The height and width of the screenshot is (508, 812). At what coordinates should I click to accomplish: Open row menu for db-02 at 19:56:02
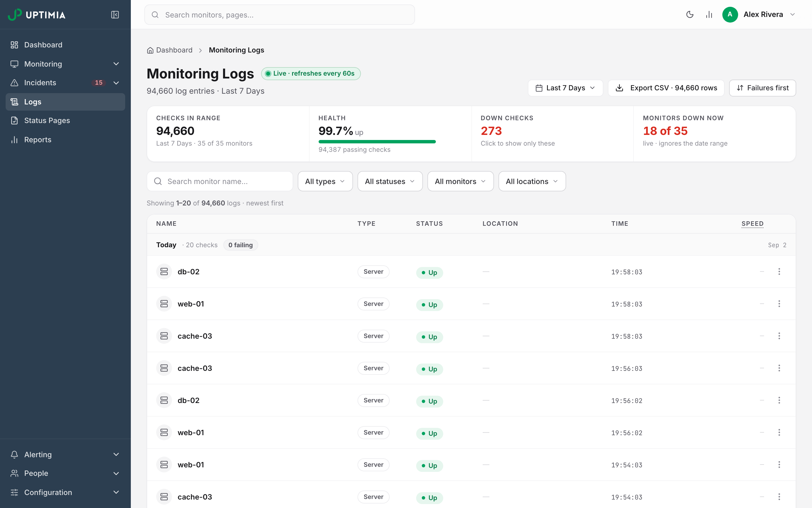[779, 400]
